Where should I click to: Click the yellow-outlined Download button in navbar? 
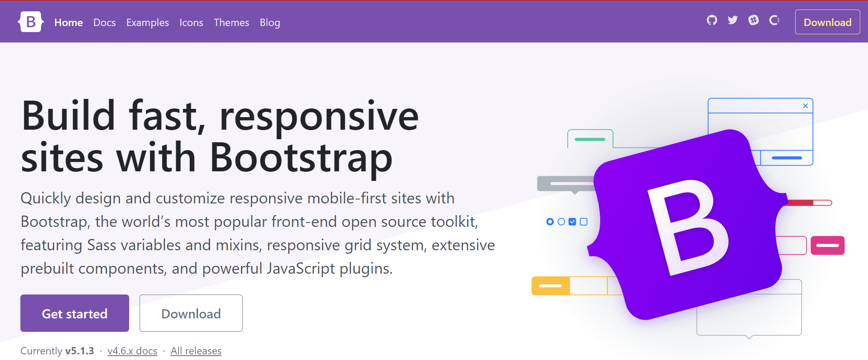pyautogui.click(x=827, y=22)
